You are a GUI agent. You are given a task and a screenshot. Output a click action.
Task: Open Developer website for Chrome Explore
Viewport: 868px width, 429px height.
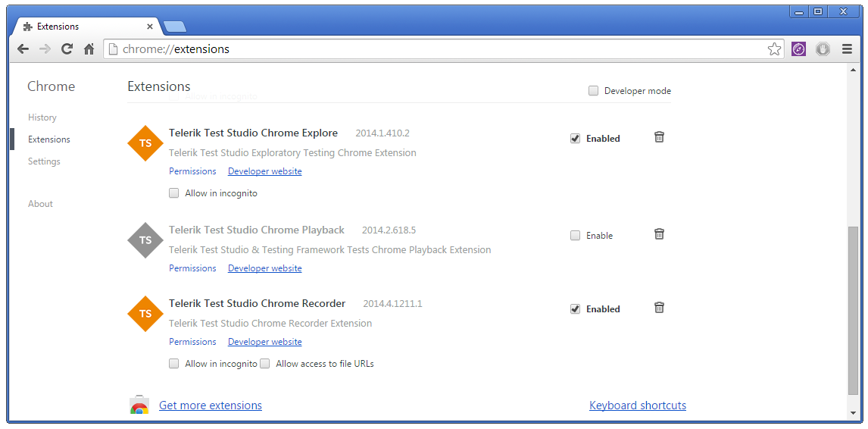(264, 171)
